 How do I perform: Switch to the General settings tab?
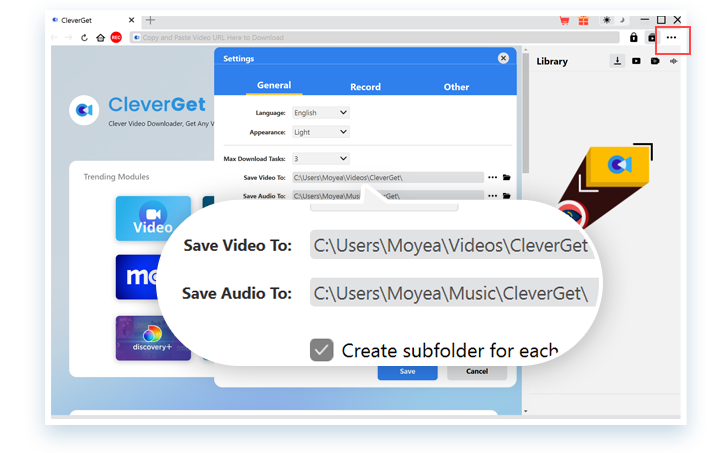click(x=274, y=86)
